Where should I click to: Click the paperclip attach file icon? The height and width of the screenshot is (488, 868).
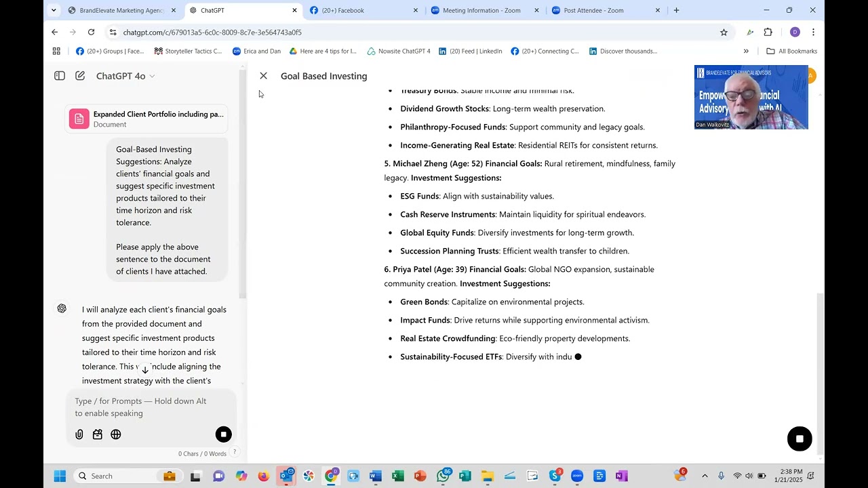click(x=79, y=434)
